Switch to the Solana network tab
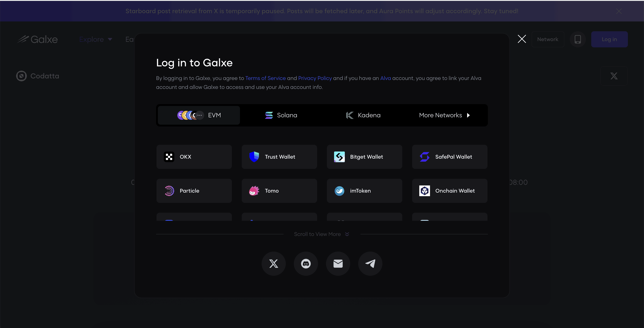Image resolution: width=644 pixels, height=328 pixels. [281, 115]
